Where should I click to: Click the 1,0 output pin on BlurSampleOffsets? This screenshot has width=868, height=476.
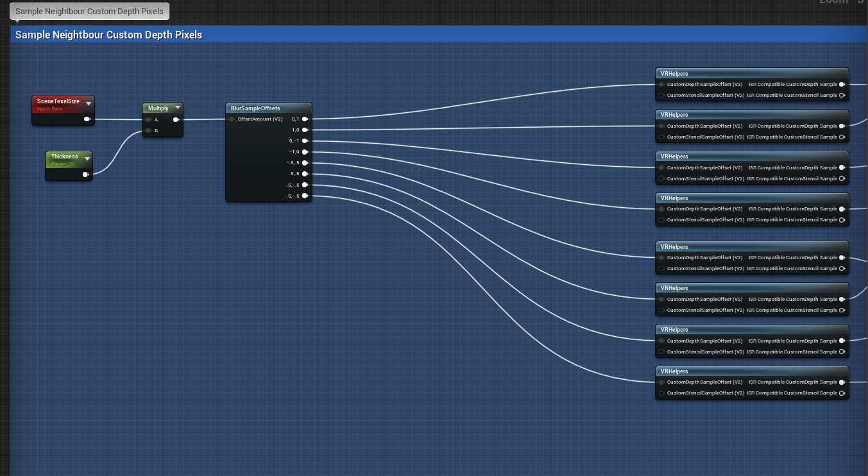point(305,130)
